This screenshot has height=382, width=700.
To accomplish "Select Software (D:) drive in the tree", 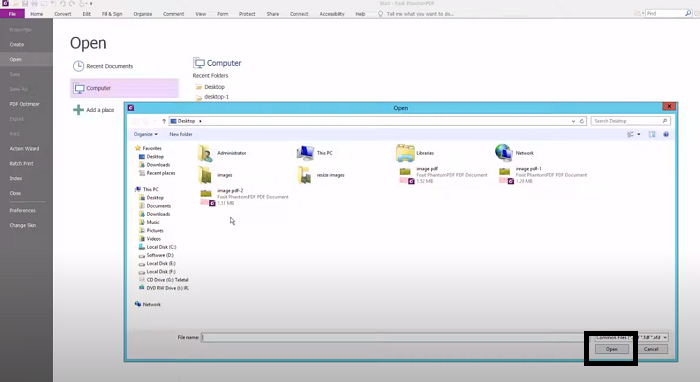I will (156, 255).
